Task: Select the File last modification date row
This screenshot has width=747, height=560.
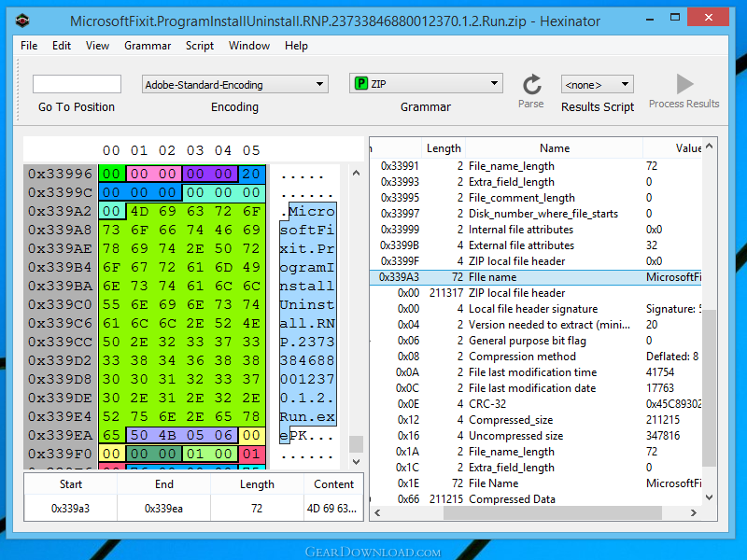Action: pyautogui.click(x=535, y=388)
